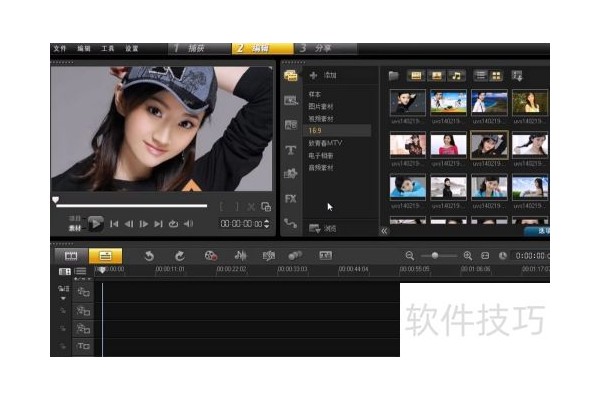Click the video track icon in timeline
Image resolution: width=600 pixels, height=400 pixels.
(x=83, y=292)
